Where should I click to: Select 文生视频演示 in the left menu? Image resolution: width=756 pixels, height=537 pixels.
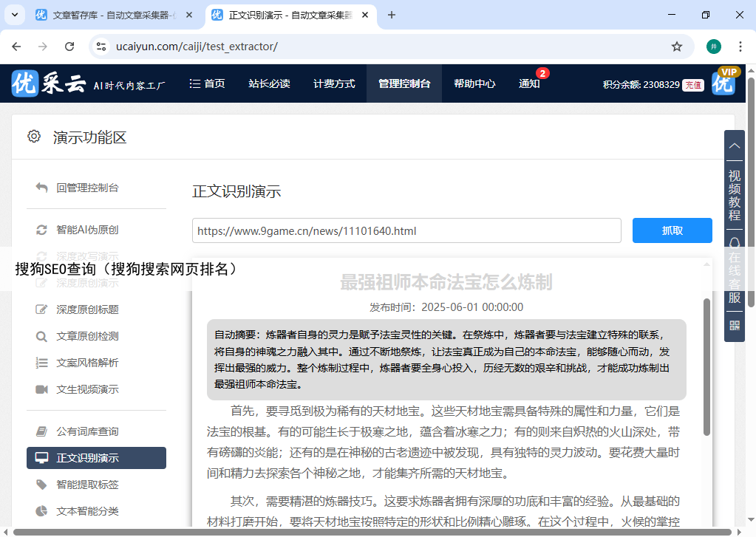[x=87, y=389]
